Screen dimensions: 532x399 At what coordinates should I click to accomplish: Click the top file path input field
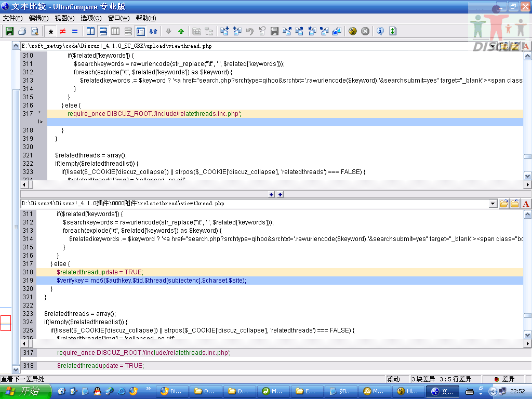[x=255, y=46]
